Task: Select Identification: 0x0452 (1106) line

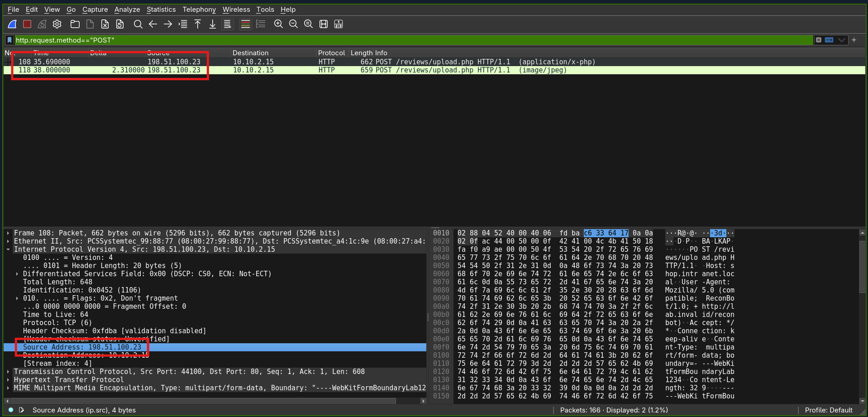Action: tap(82, 290)
